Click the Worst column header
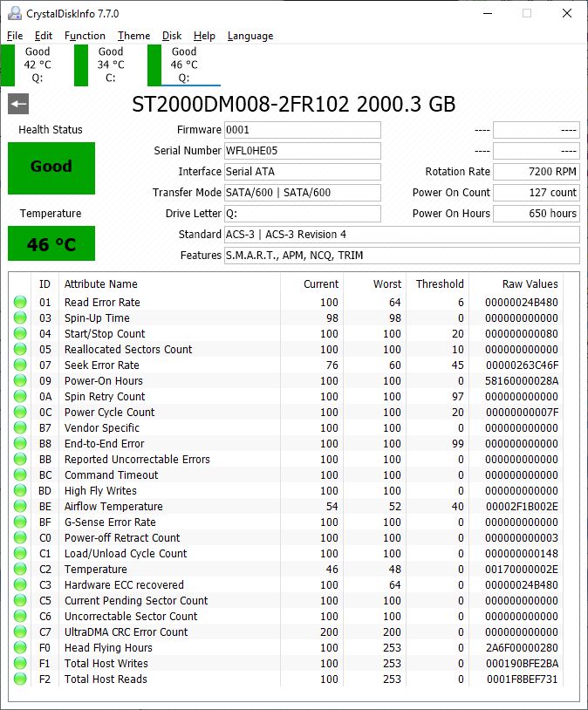This screenshot has width=588, height=710. click(x=387, y=283)
